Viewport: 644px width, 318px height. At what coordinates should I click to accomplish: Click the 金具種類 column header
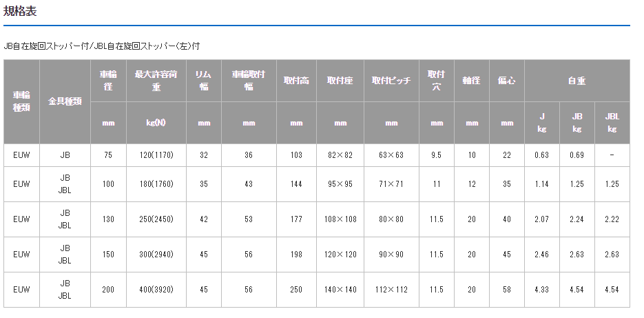coord(65,101)
